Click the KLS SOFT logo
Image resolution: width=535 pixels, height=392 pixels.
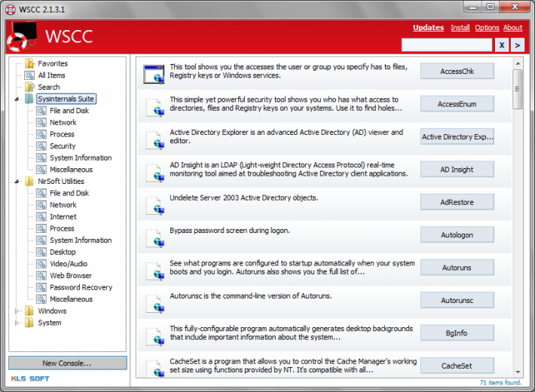click(30, 378)
